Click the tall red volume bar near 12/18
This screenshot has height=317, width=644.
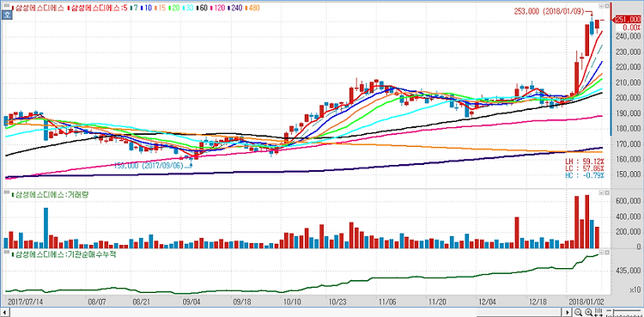pyautogui.click(x=517, y=233)
